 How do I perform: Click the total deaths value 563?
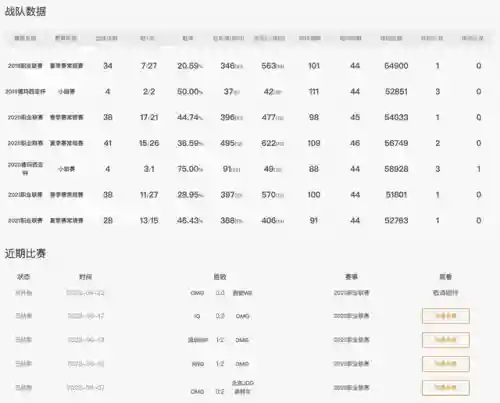269,66
